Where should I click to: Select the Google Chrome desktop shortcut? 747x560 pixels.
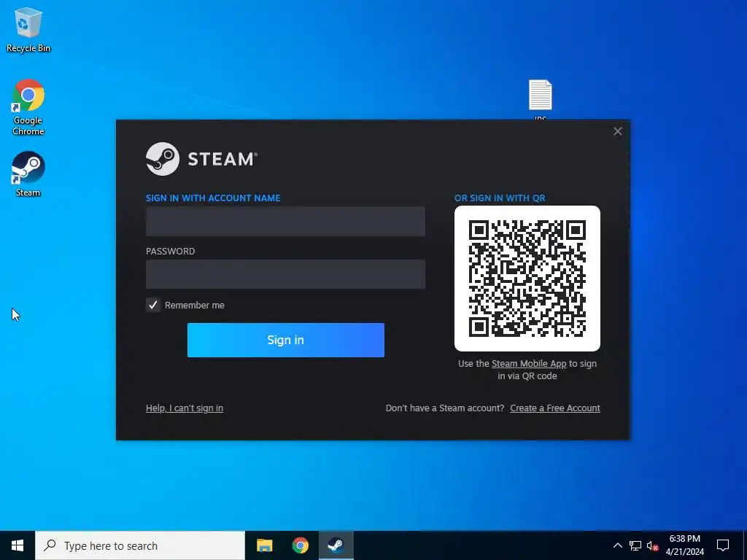coord(28,108)
